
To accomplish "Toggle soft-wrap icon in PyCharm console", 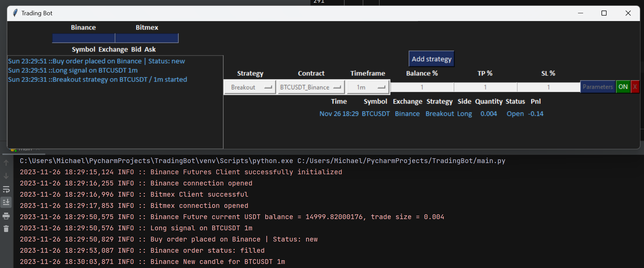I will click(6, 189).
